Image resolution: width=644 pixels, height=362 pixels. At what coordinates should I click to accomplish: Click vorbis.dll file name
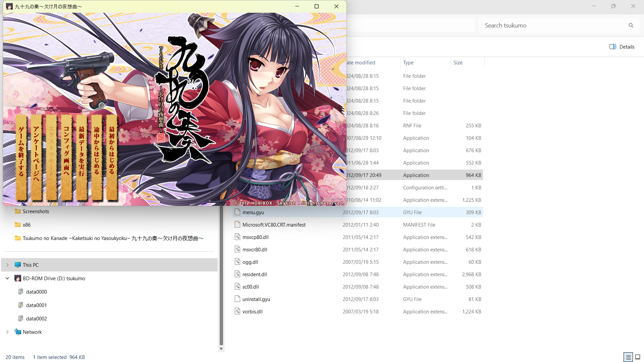click(x=253, y=311)
